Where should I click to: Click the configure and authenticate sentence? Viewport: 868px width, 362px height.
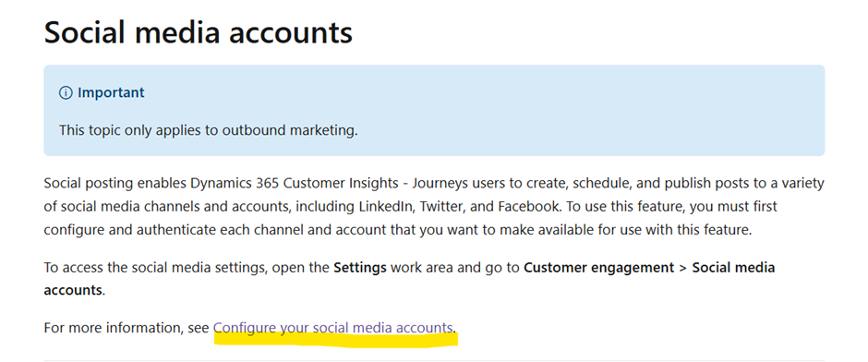[397, 230]
